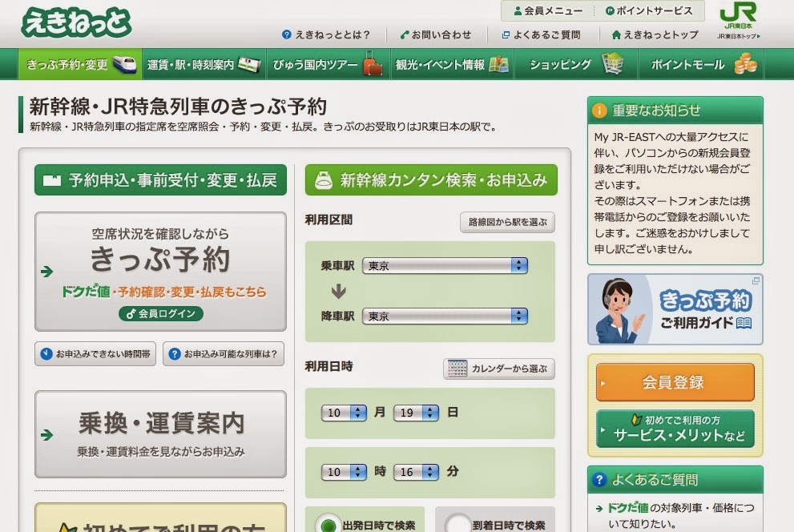
Task: Click the book icon in ご利用ガイド
Action: [x=744, y=323]
